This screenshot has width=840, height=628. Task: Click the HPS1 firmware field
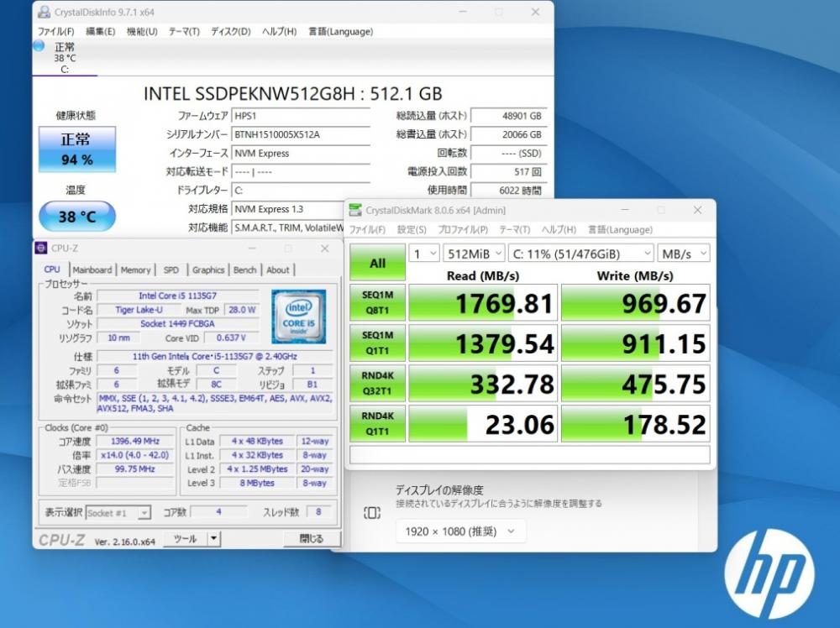[301, 116]
